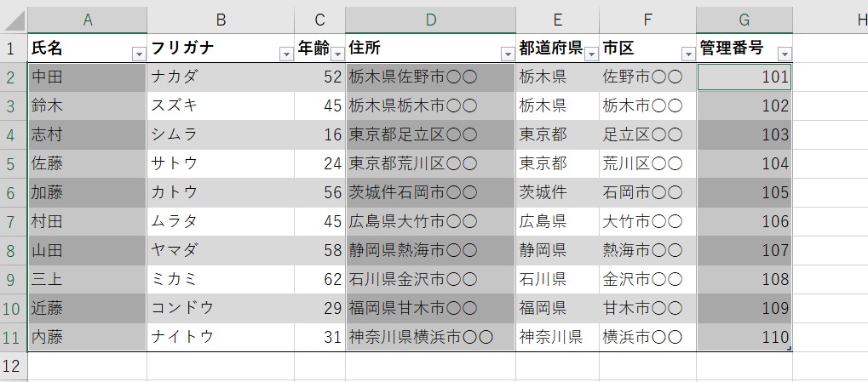Screen dimensions: 868x382
Task: Select the cell containing 佐藤
Action: point(88,163)
